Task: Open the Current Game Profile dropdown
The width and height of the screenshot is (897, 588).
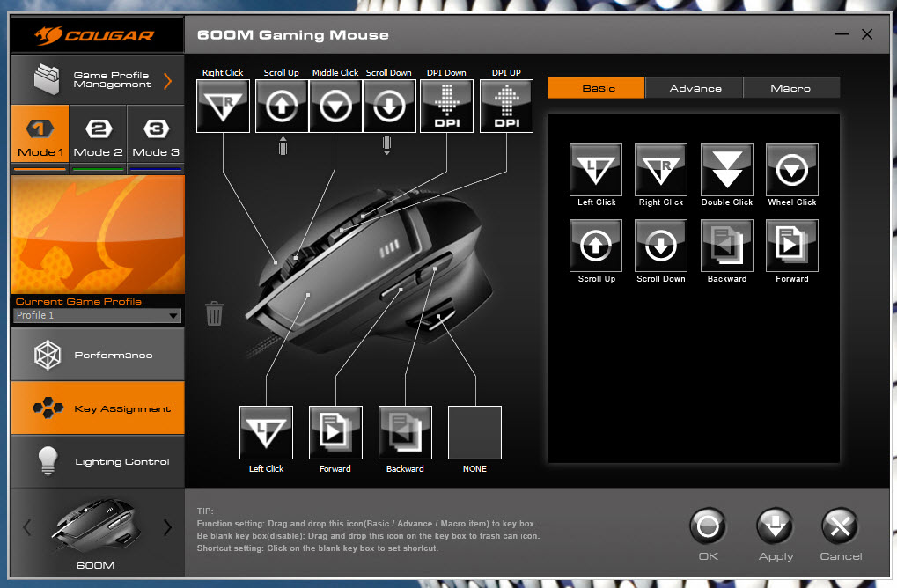Action: (97, 315)
